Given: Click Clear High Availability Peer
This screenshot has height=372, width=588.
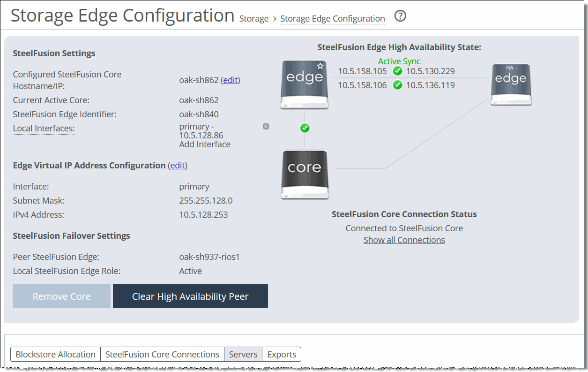Looking at the screenshot, I should [x=190, y=296].
